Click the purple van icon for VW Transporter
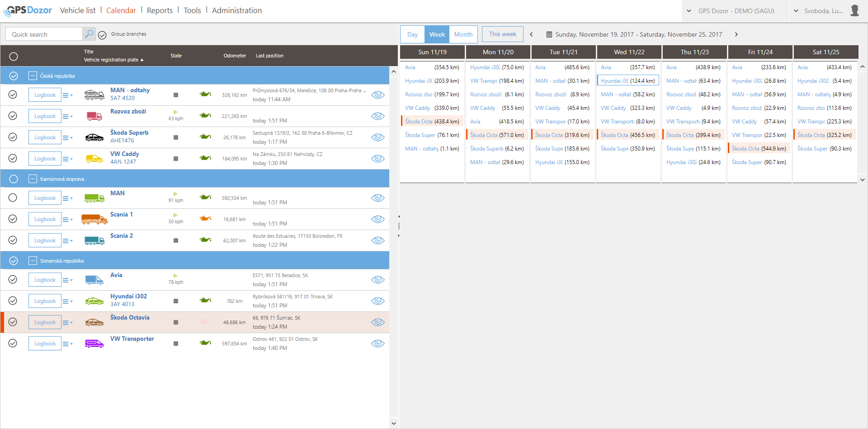The height and width of the screenshot is (429, 868). (x=94, y=344)
